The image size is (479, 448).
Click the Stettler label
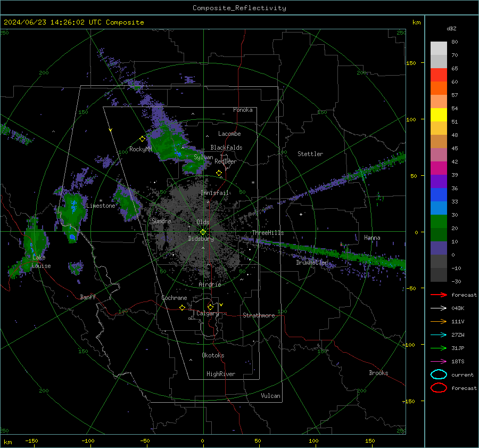[310, 154]
